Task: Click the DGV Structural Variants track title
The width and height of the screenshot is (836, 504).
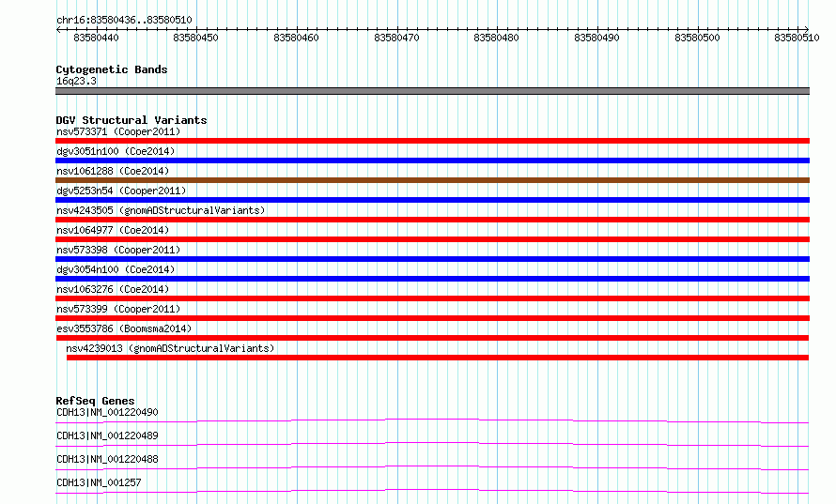Action: tap(132, 120)
